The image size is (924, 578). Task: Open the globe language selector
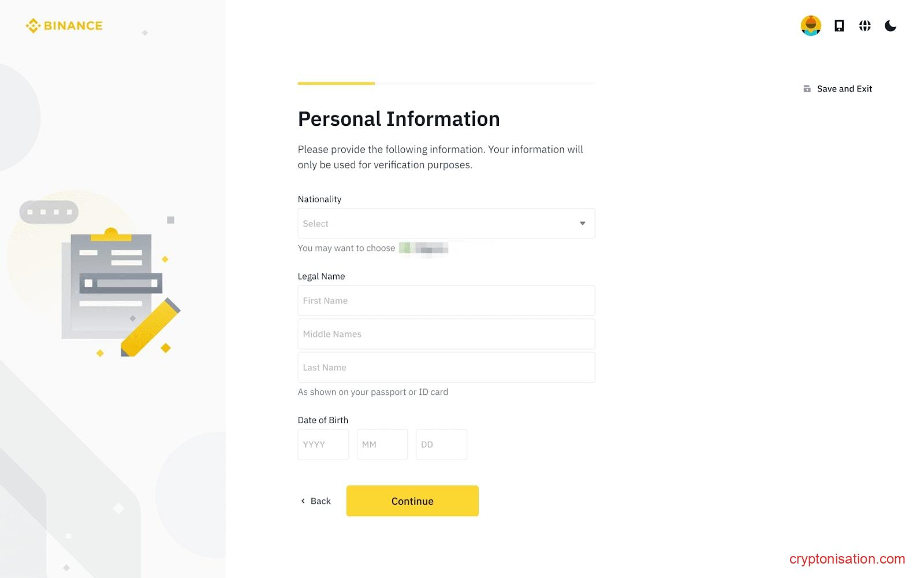pos(865,25)
